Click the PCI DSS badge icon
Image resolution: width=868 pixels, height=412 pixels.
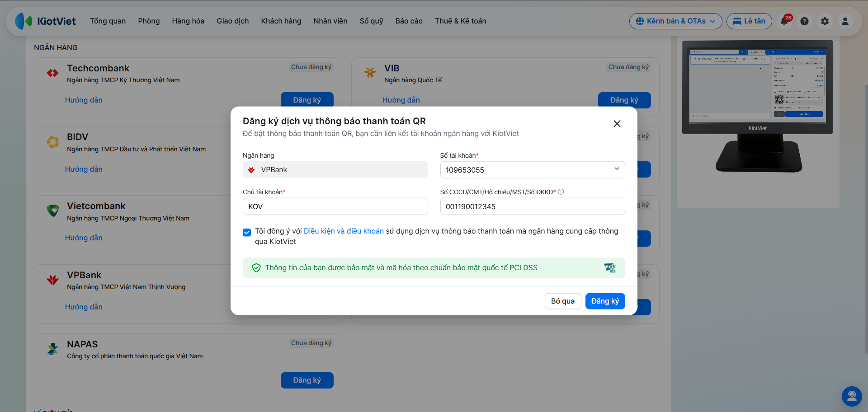(610, 268)
